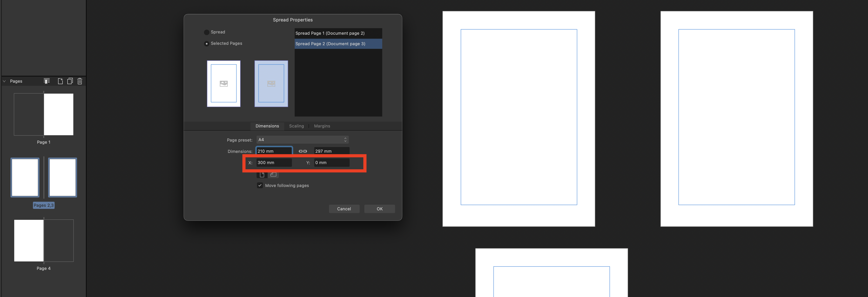Duplicate the selected page
The width and height of the screenshot is (868, 297).
(70, 81)
